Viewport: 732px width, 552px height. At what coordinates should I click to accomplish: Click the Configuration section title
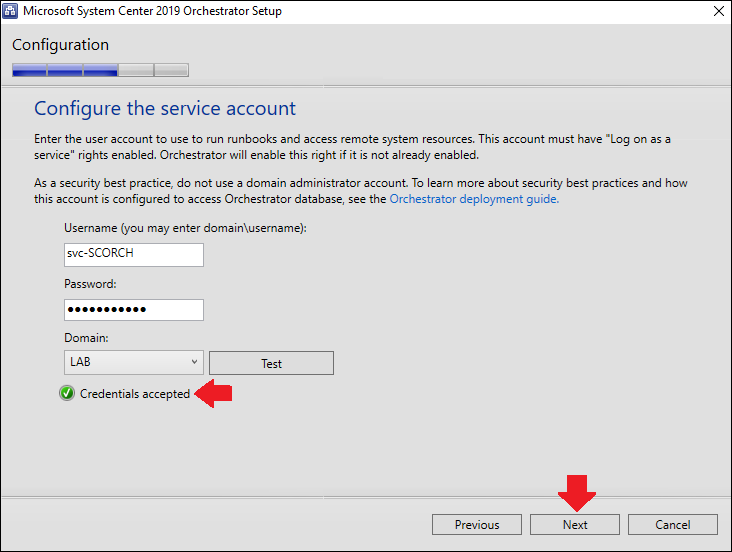point(60,45)
